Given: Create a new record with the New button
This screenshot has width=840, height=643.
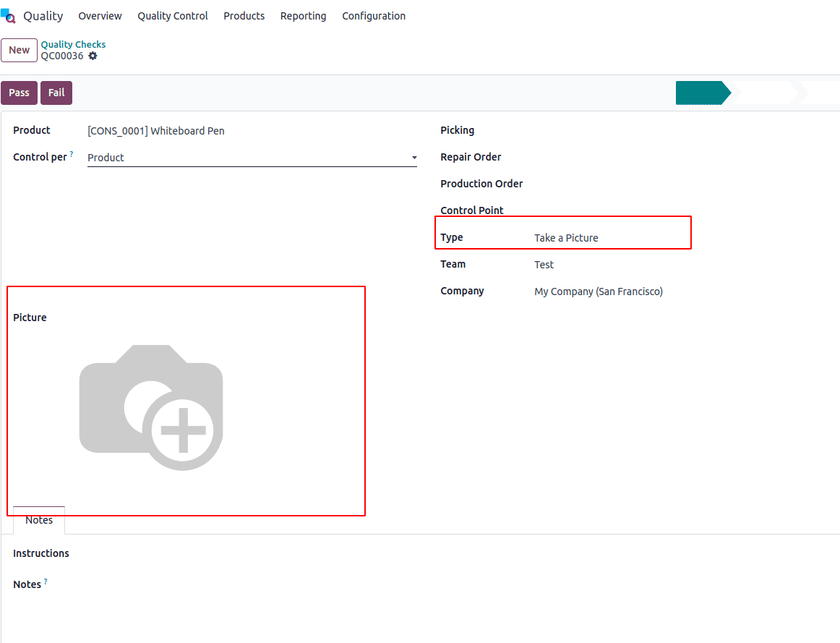Looking at the screenshot, I should (x=19, y=50).
